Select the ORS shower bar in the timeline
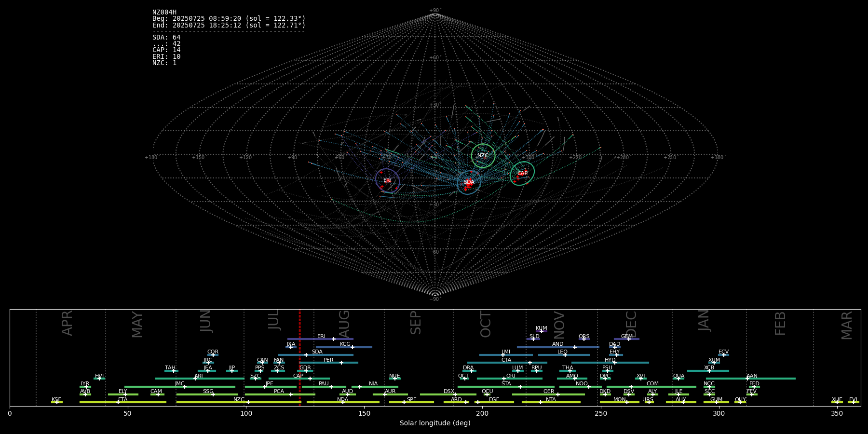 (x=584, y=339)
